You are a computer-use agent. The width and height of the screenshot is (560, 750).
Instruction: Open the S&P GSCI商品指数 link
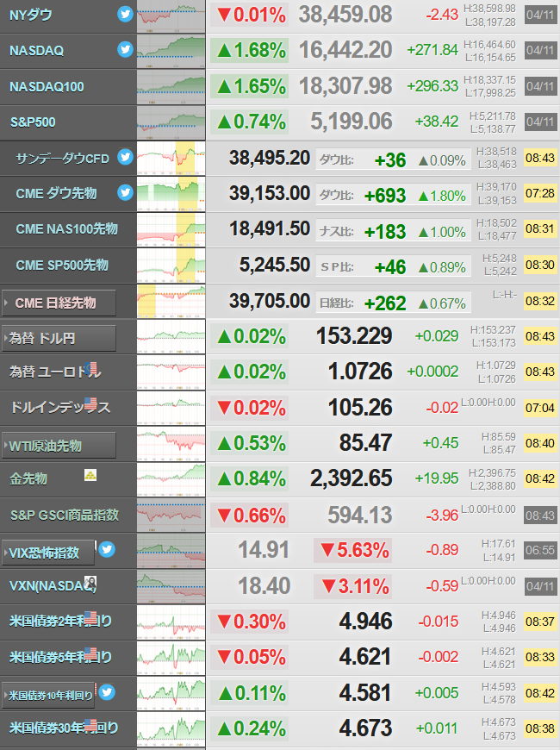(65, 516)
